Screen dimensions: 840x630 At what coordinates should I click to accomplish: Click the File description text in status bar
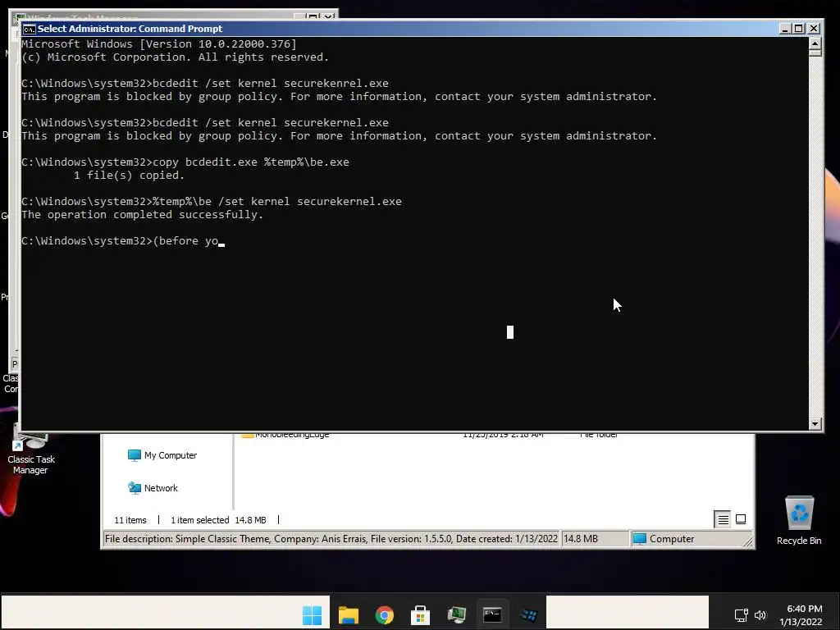point(331,539)
